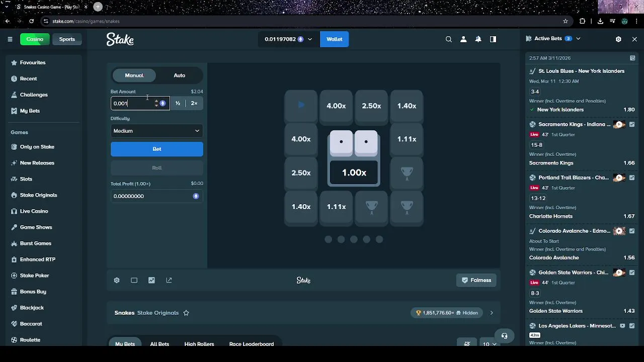The width and height of the screenshot is (644, 362).
Task: Open the Fairness button
Action: pyautogui.click(x=476, y=280)
